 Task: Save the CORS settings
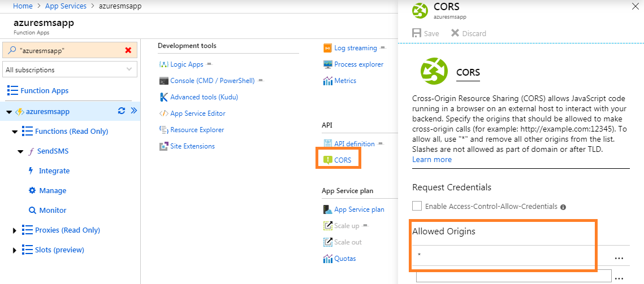point(426,33)
